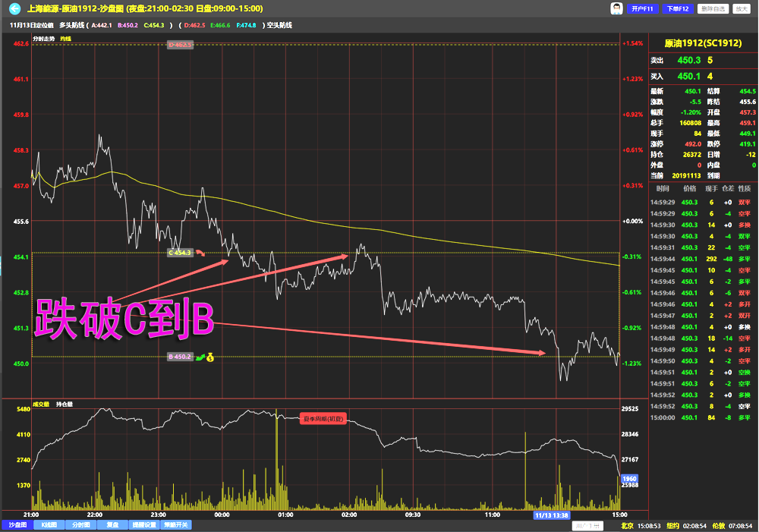759x532 pixels.
Task: Open the customer service avatar icon
Action: pos(617,8)
